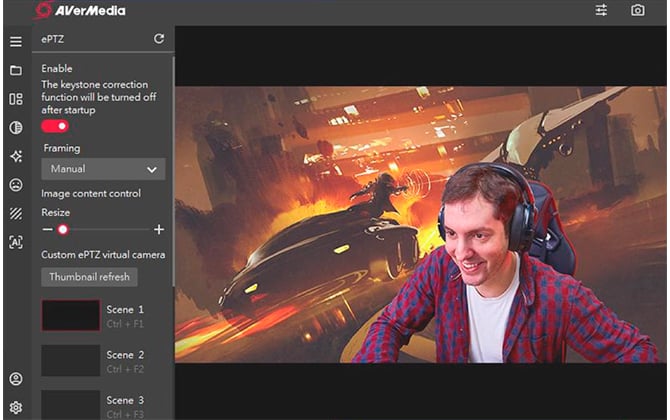Open the sparkle effects icon in the sidebar
Screen dimensions: 670x420
(16, 156)
